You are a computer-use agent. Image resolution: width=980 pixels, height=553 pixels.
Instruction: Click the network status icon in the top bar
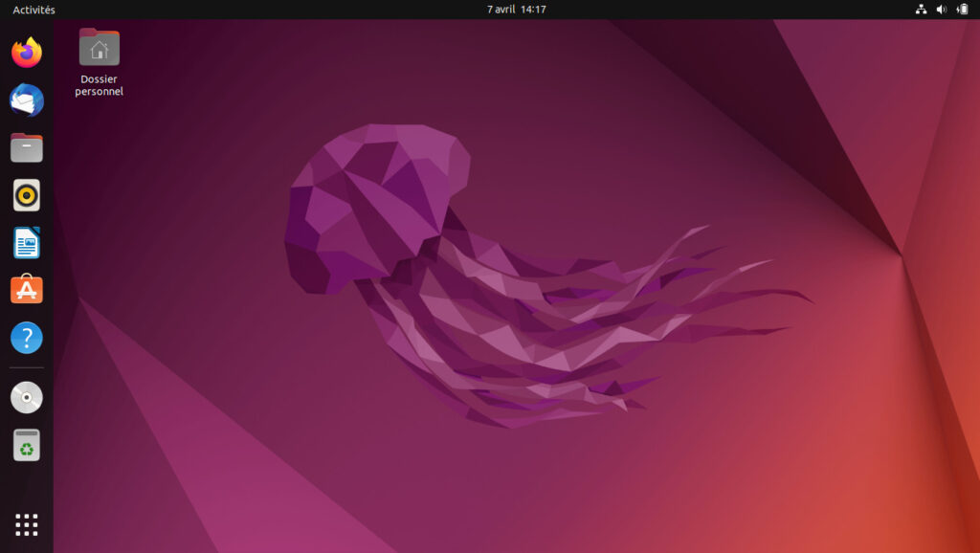click(921, 10)
